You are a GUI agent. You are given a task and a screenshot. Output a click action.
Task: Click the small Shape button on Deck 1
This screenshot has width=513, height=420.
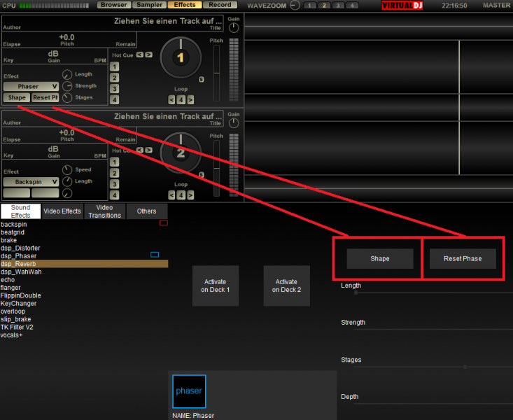pos(17,97)
